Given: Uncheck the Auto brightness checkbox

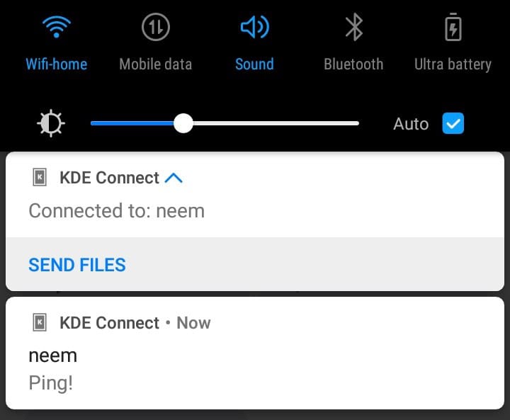Looking at the screenshot, I should 453,123.
